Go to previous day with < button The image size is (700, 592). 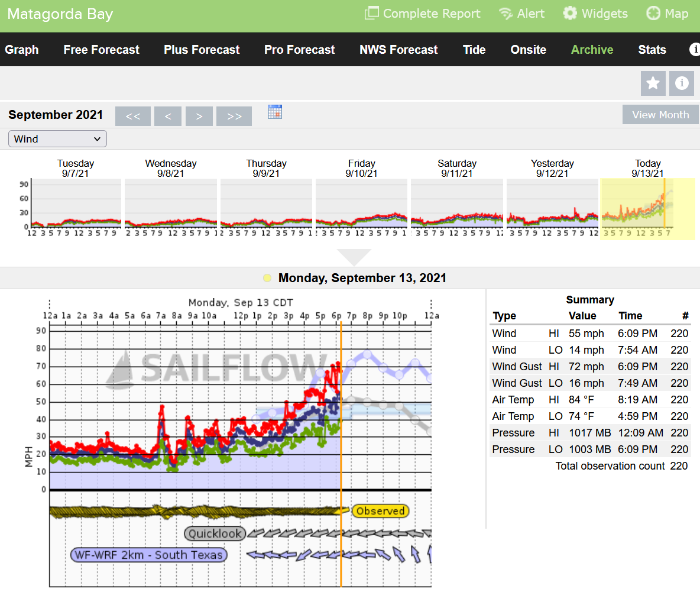(168, 116)
